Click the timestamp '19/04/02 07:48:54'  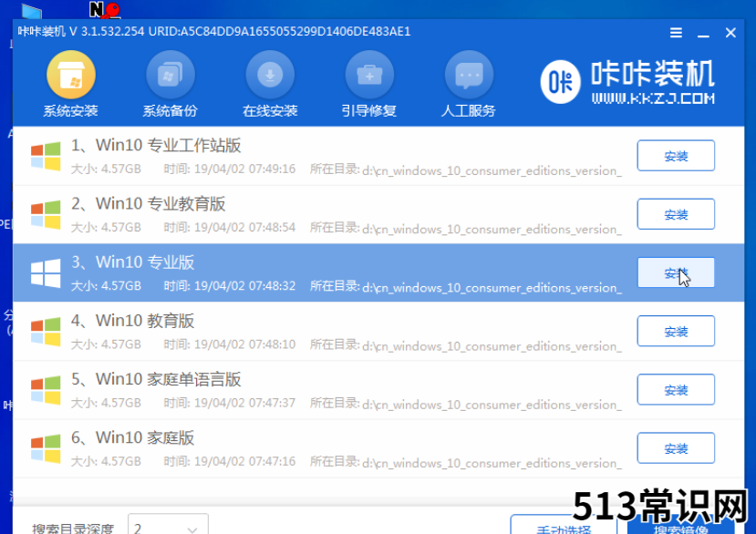(x=244, y=228)
